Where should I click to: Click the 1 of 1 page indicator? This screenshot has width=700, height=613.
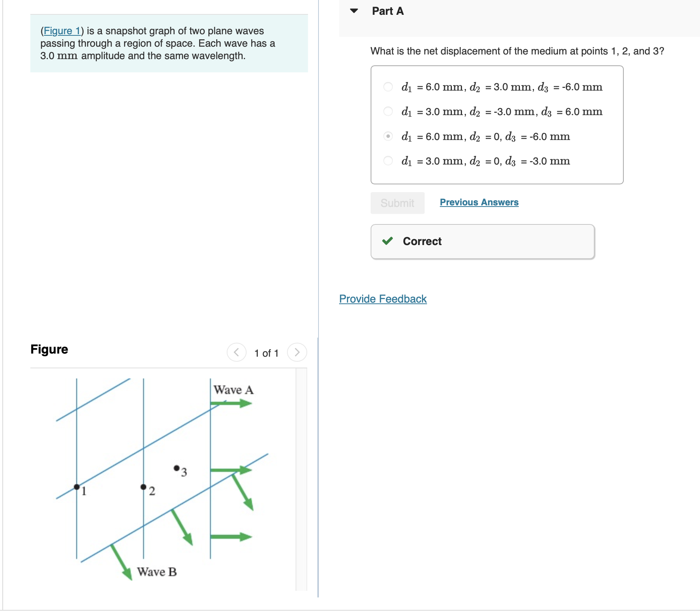[x=266, y=353]
